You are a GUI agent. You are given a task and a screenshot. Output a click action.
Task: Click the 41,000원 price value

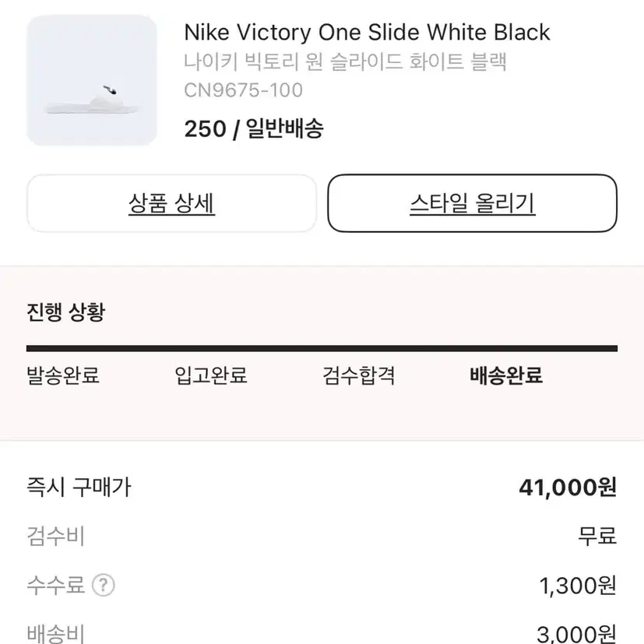click(x=568, y=487)
